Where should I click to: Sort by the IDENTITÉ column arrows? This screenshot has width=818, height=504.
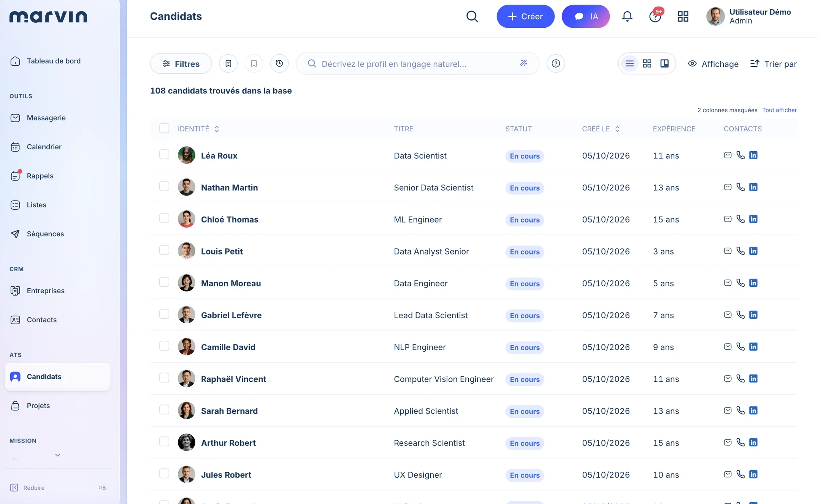pyautogui.click(x=217, y=129)
